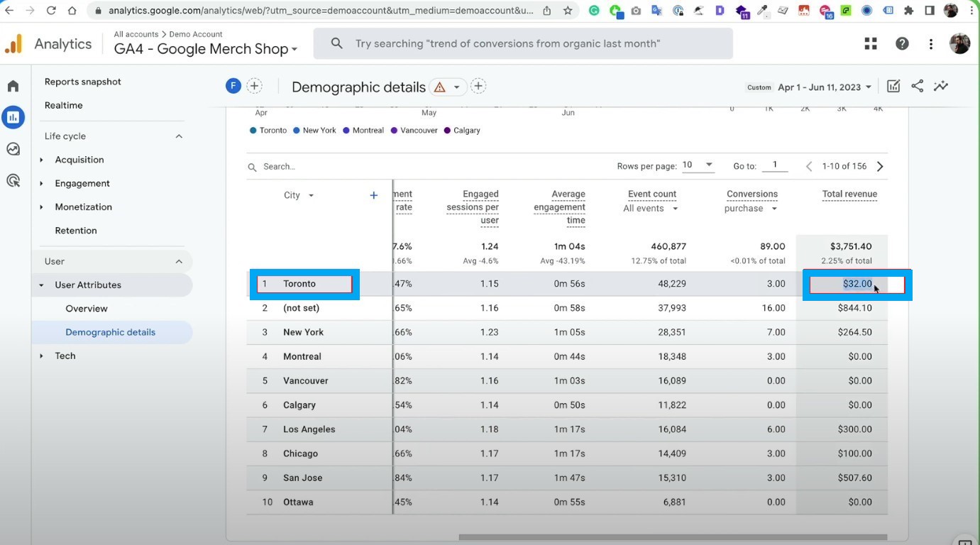The height and width of the screenshot is (545, 980).
Task: Click the table search magnifier icon
Action: pyautogui.click(x=252, y=167)
